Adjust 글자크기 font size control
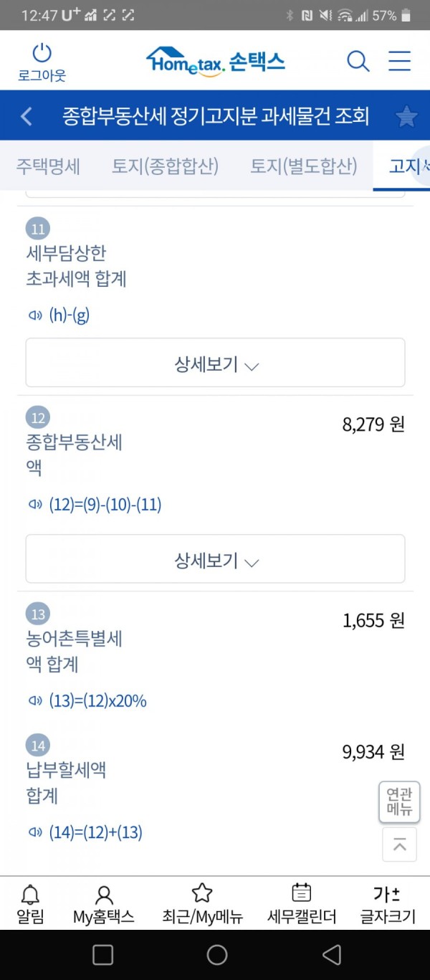 (387, 903)
